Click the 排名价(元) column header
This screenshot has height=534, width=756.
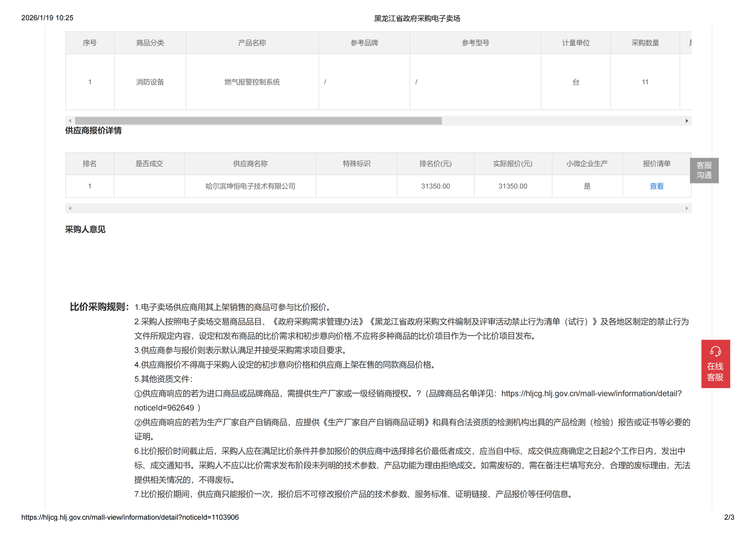pyautogui.click(x=435, y=164)
